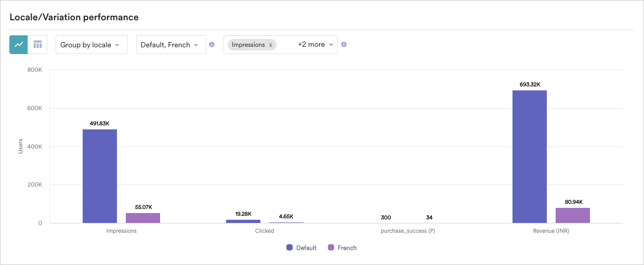The height and width of the screenshot is (265, 644).
Task: Click the purchase_success (P) axis label
Action: tap(408, 231)
